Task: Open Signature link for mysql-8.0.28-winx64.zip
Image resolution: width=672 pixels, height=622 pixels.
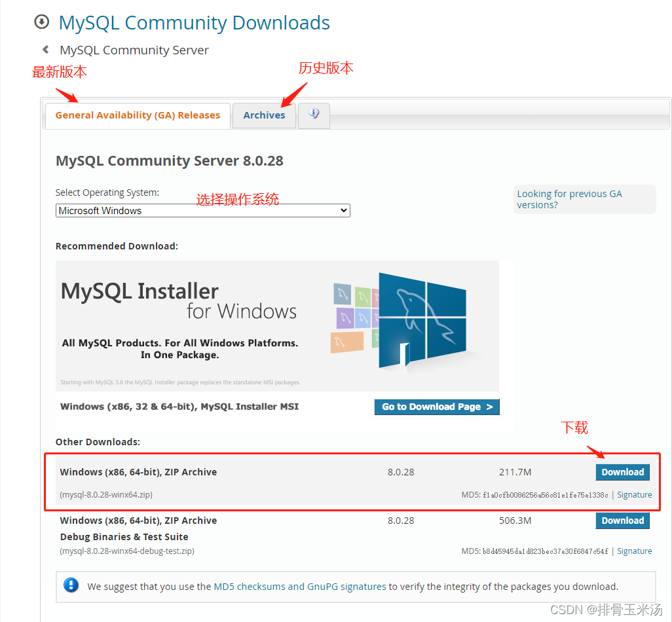Action: (x=634, y=495)
